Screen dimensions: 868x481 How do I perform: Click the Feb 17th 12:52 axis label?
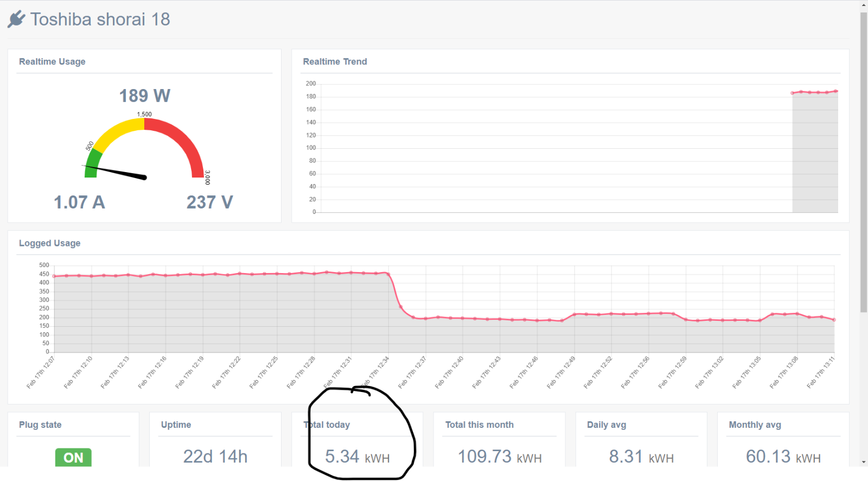click(x=598, y=372)
